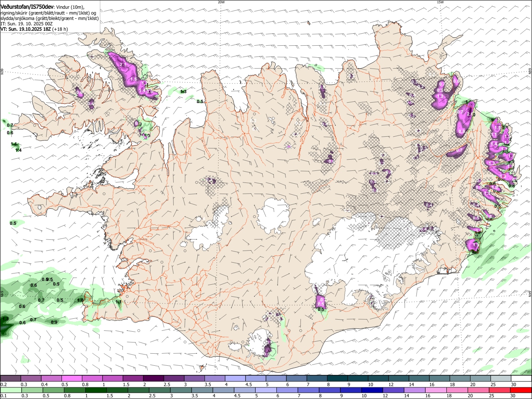Image resolution: width=532 pixels, height=399 pixels.
Task: Pick the darkest green 1 swatch in bottom legend row
Action: pyautogui.click(x=96, y=390)
